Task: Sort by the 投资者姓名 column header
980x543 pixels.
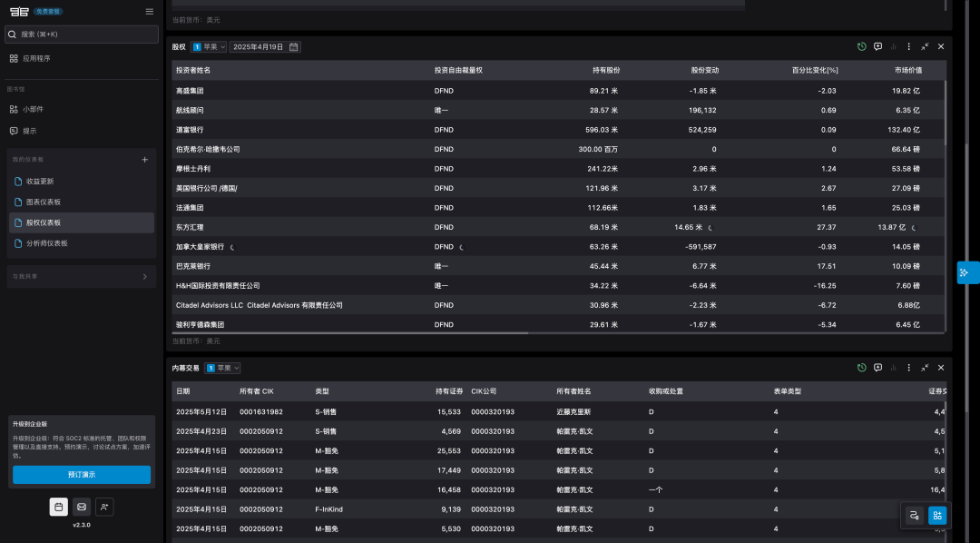Action: (193, 70)
